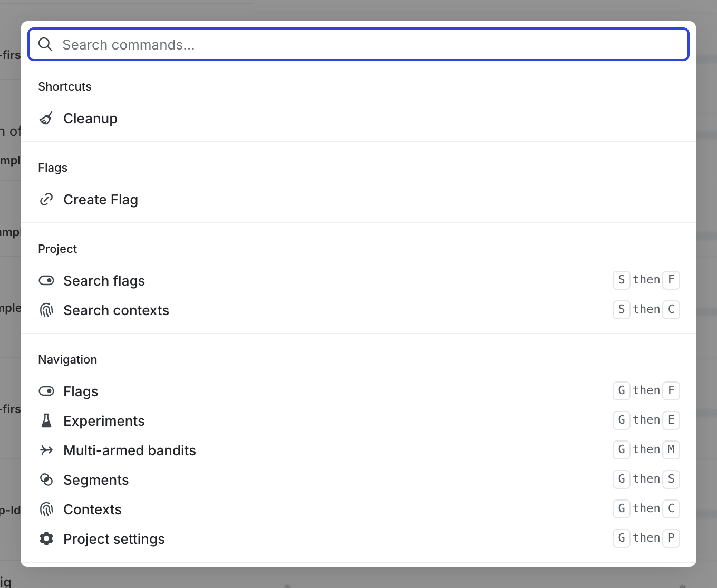Click the arrows icon beside Multi-armed bandits
Image resolution: width=717 pixels, height=588 pixels.
pos(46,450)
